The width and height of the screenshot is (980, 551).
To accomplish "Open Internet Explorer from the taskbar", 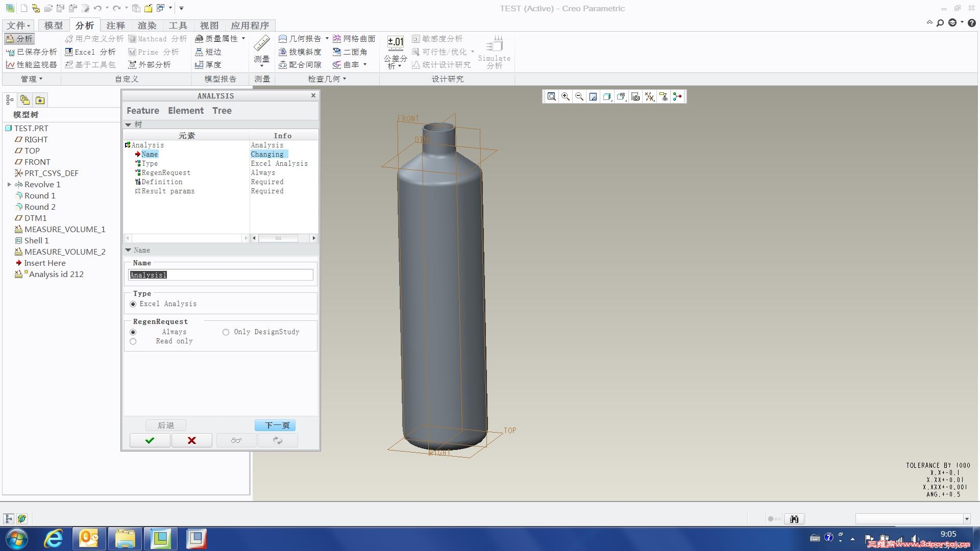I will pos(53,539).
